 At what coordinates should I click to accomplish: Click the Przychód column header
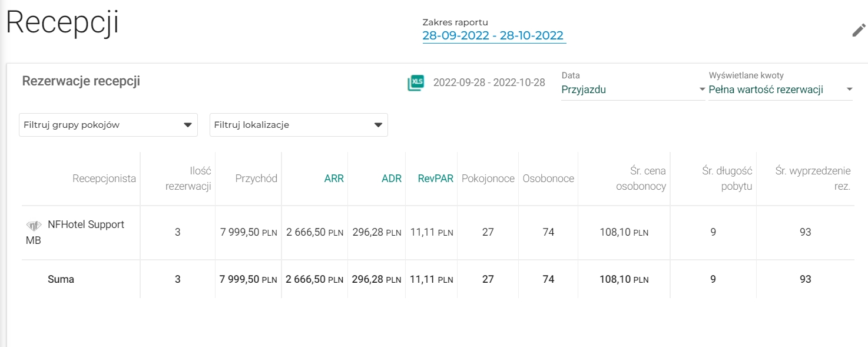256,179
